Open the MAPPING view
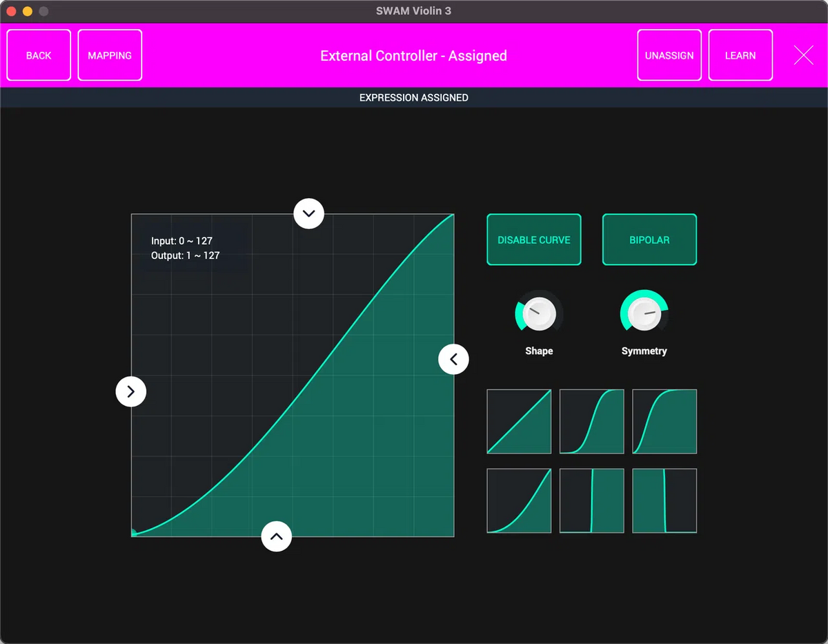This screenshot has height=644, width=828. pos(110,55)
